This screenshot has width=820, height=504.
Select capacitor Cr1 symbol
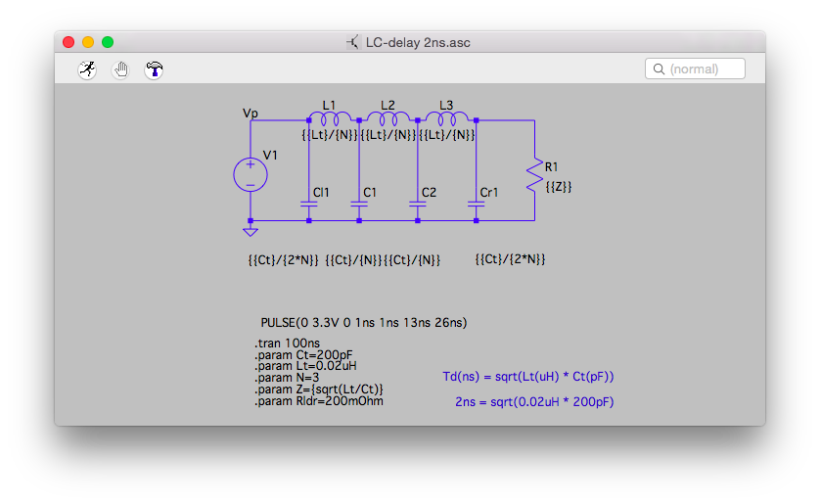click(x=477, y=204)
